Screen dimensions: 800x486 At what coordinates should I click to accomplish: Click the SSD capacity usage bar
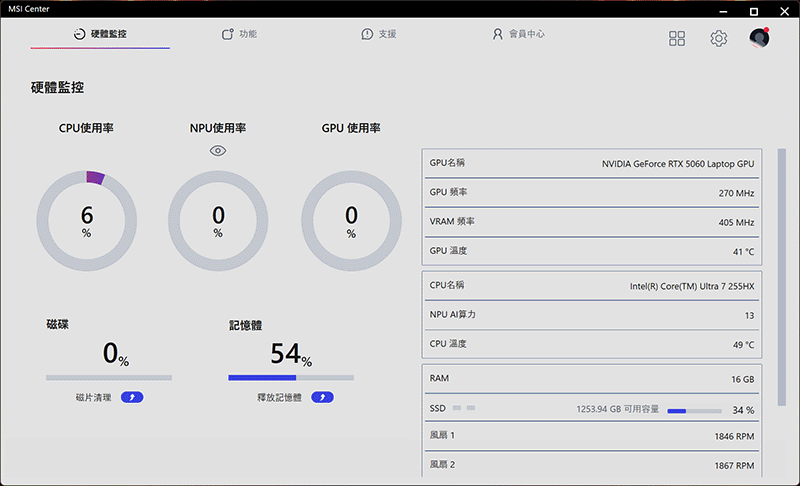click(x=694, y=410)
